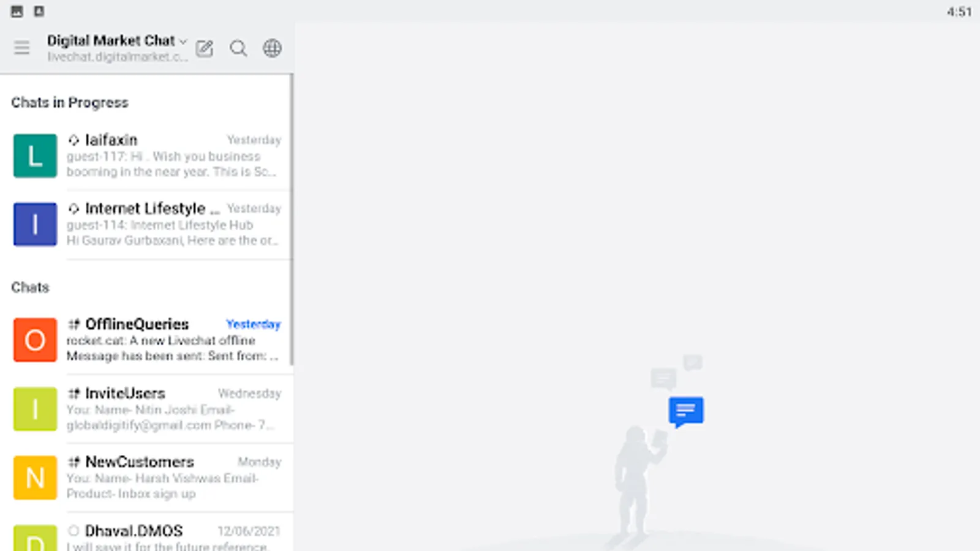Click the livechat.digitalmarket server address
980x551 pixels.
point(118,57)
